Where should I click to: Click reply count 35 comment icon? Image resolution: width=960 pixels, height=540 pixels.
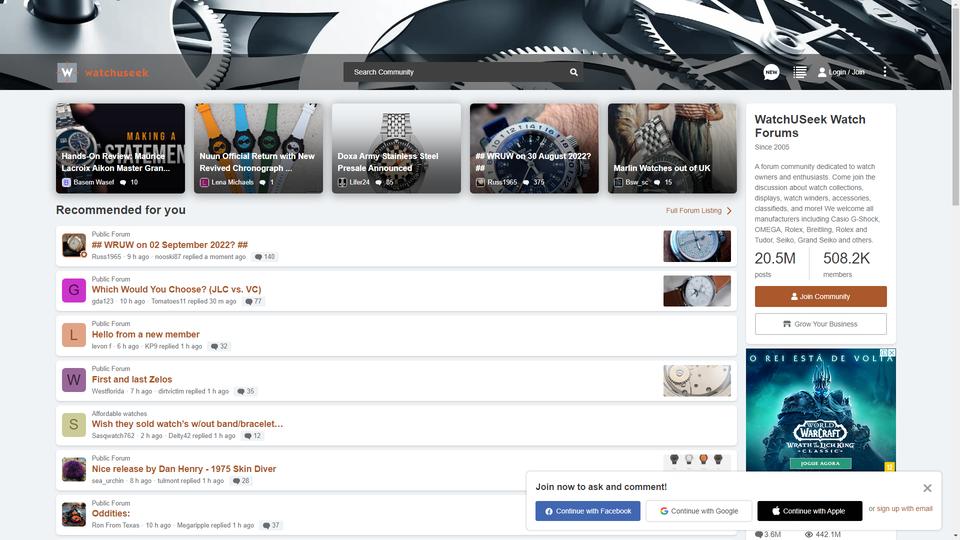(x=246, y=391)
